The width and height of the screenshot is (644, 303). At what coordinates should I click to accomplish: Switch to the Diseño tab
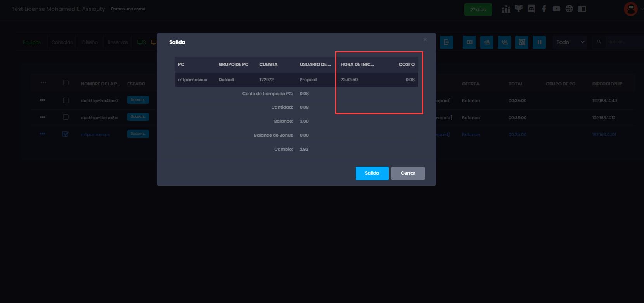pyautogui.click(x=90, y=42)
